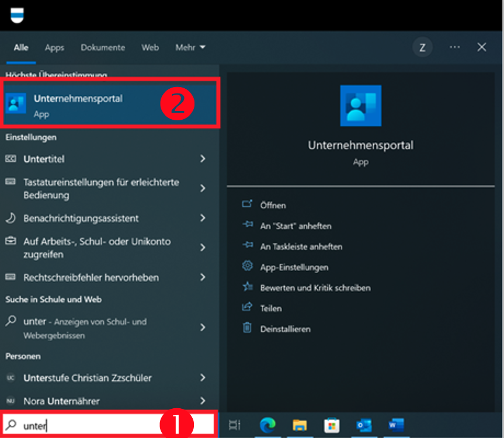Click the Z user account avatar
This screenshot has width=504, height=438.
click(x=422, y=48)
